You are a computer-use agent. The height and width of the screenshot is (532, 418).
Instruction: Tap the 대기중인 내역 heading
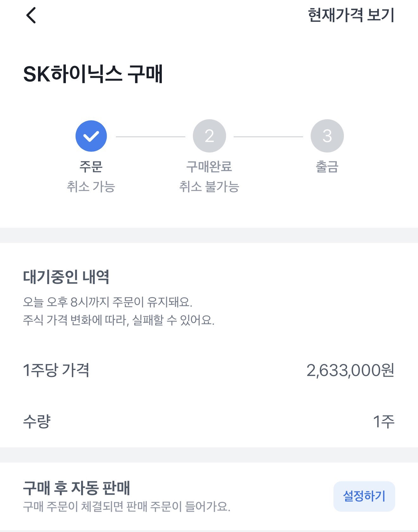pos(66,277)
